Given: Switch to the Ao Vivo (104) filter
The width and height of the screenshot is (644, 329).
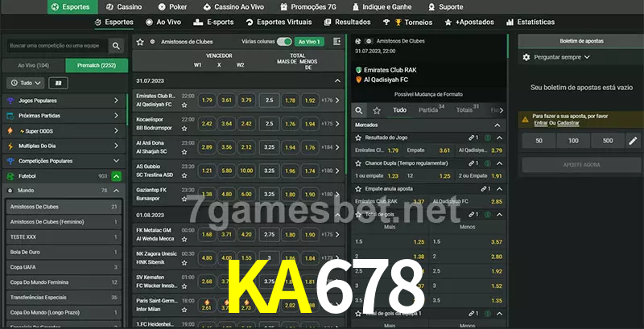Looking at the screenshot, I should point(34,66).
